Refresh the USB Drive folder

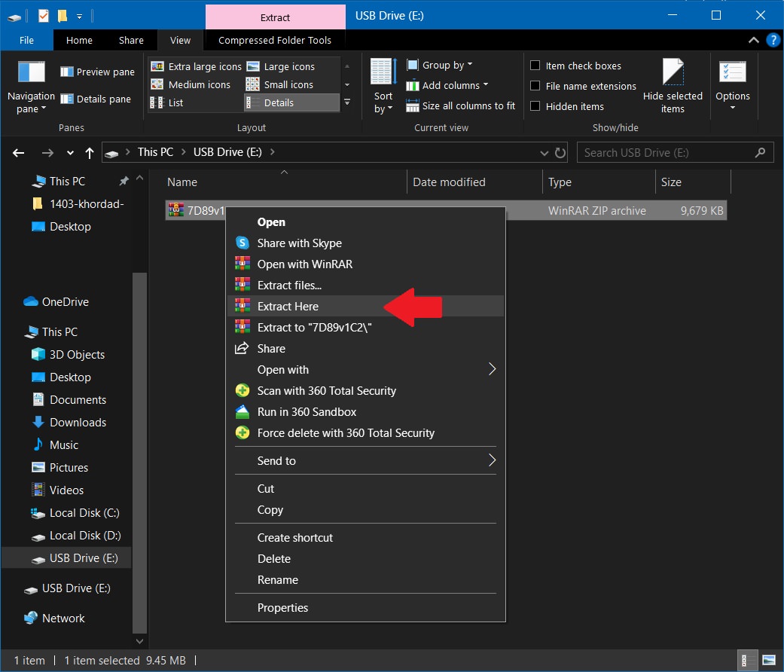560,152
